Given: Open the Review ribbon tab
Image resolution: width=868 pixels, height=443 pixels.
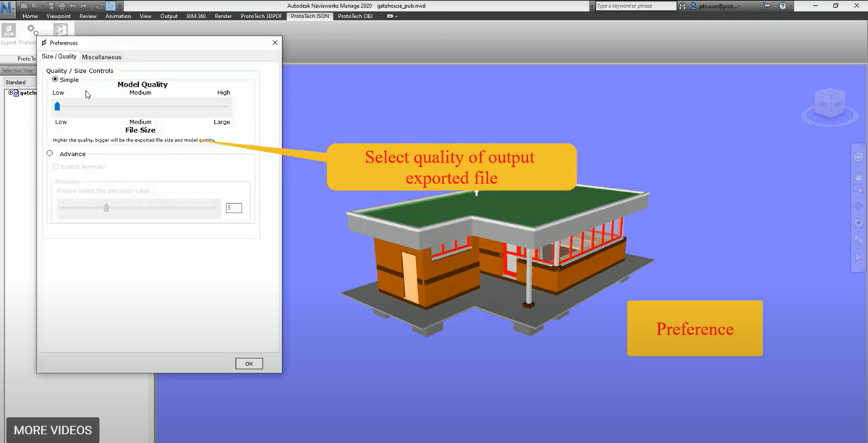Looking at the screenshot, I should click(88, 16).
